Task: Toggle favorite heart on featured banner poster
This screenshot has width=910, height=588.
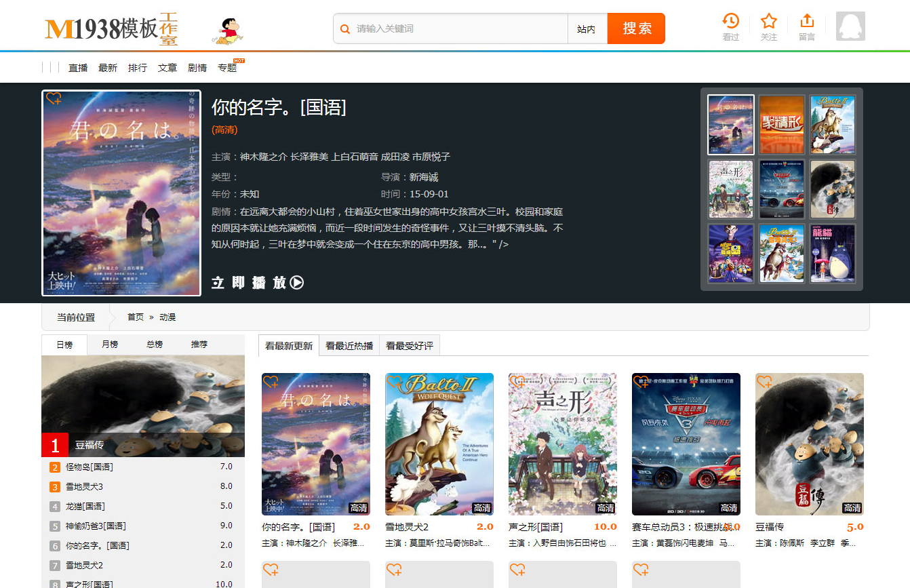Action: 54,99
